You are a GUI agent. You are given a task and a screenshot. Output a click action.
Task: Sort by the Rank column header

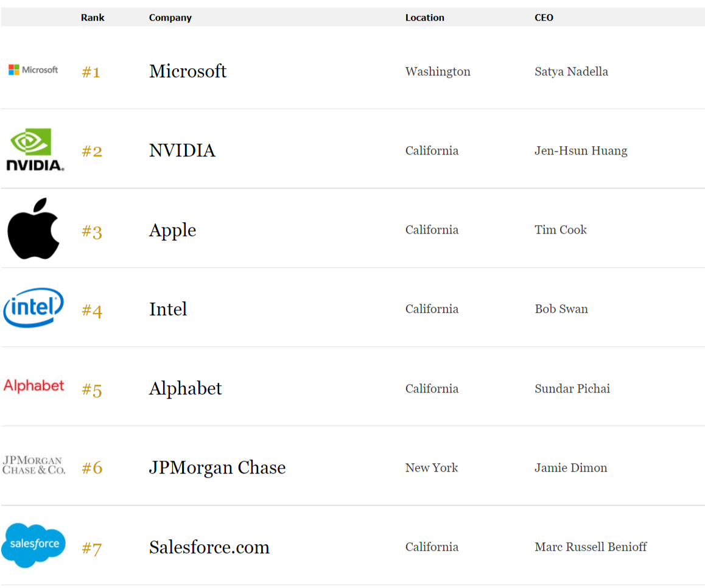coord(93,18)
